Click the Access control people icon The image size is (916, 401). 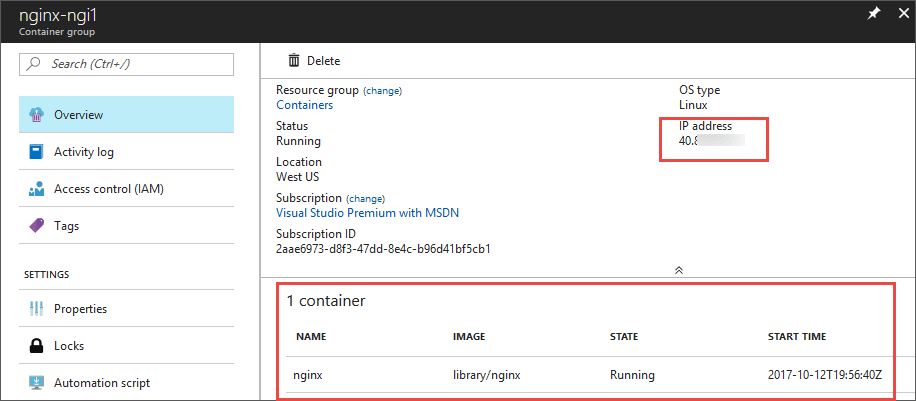click(37, 189)
